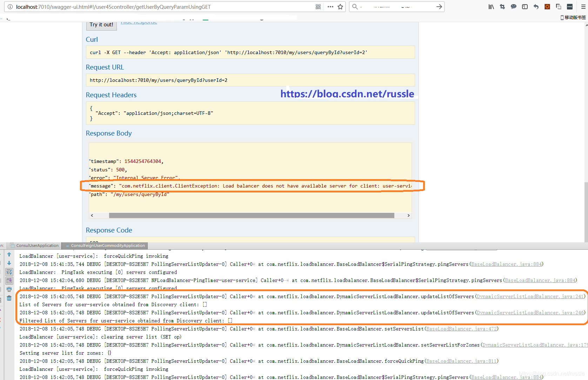Open the browser library icon
Viewport: 588px width, 380px height.
(491, 7)
